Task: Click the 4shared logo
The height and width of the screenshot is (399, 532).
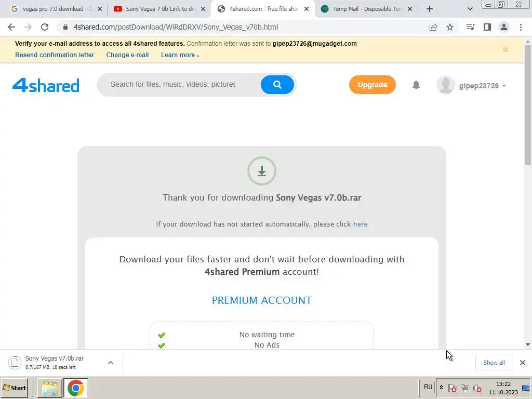Action: coord(46,85)
